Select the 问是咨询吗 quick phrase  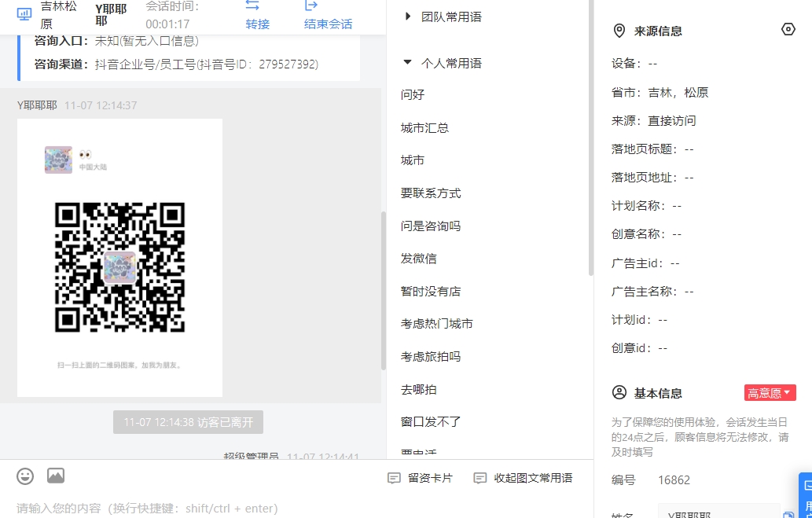[x=430, y=226]
